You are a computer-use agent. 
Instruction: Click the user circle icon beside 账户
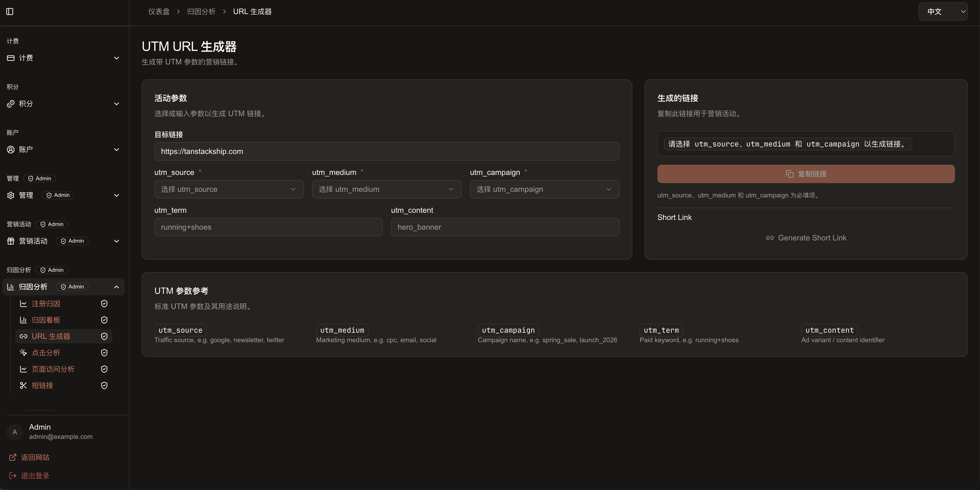click(x=11, y=149)
